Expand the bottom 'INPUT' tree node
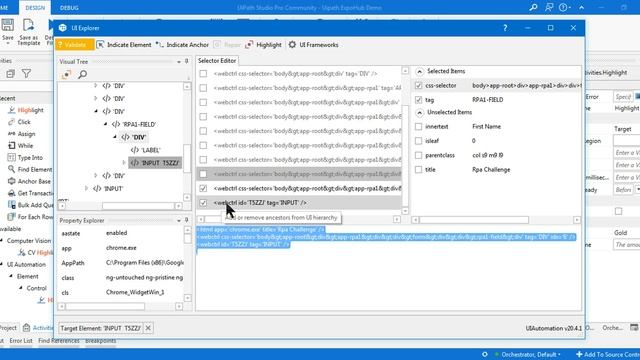 [86, 189]
